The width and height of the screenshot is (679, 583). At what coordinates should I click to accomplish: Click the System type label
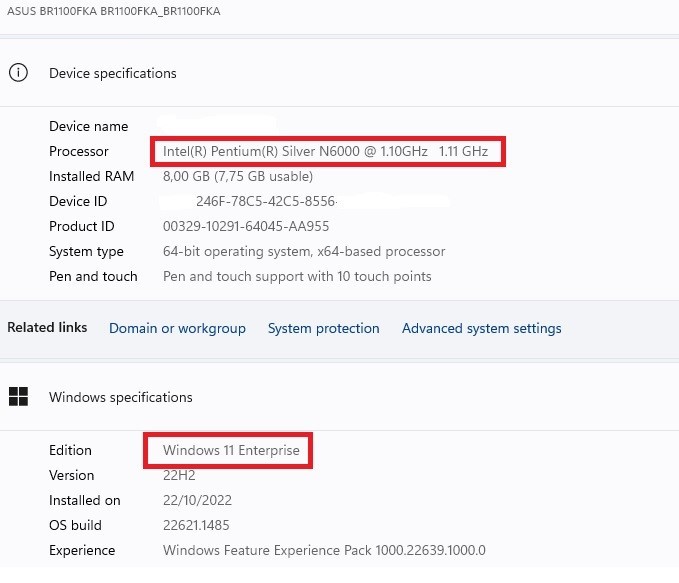coord(86,251)
